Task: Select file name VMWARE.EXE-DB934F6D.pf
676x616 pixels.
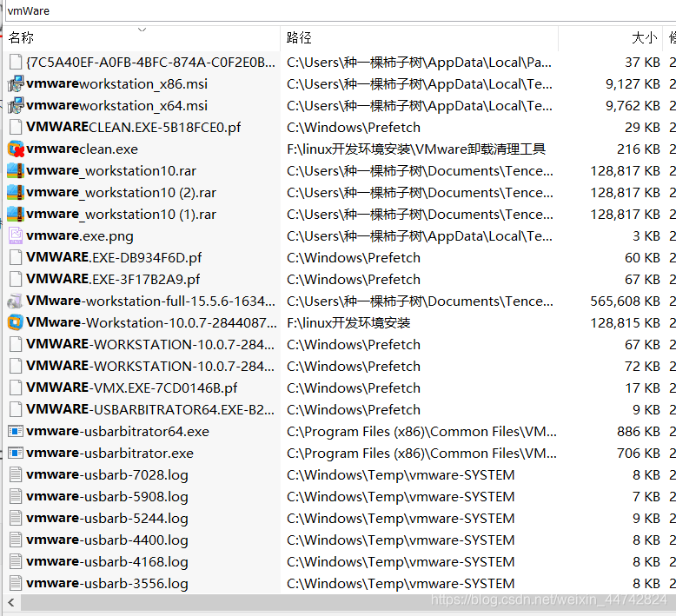Action: [x=114, y=257]
